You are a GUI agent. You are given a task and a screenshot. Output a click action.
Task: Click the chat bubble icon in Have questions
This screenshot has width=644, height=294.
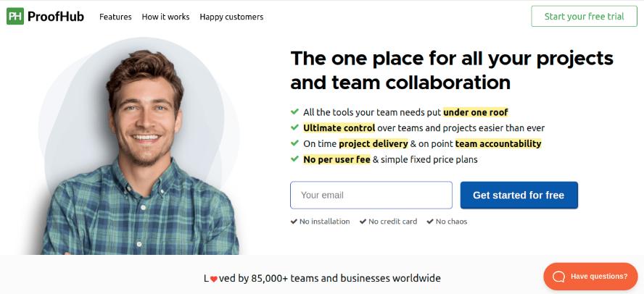coord(558,277)
